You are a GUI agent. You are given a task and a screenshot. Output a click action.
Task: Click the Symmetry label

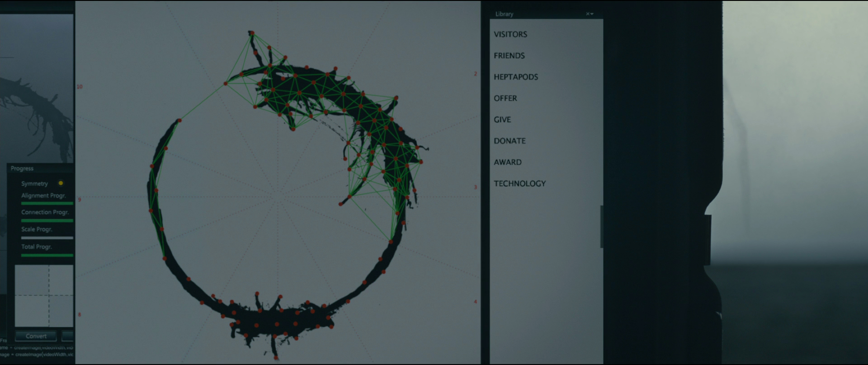(x=34, y=183)
